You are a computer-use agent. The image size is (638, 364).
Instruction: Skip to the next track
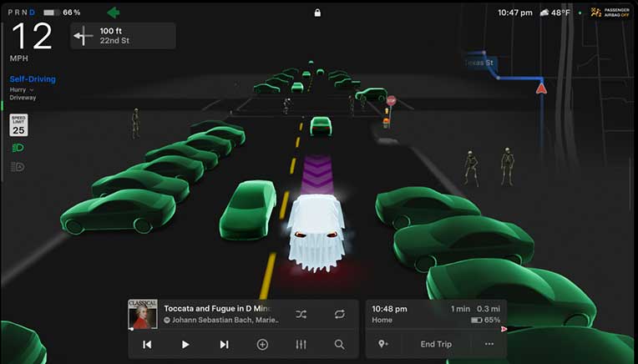224,345
